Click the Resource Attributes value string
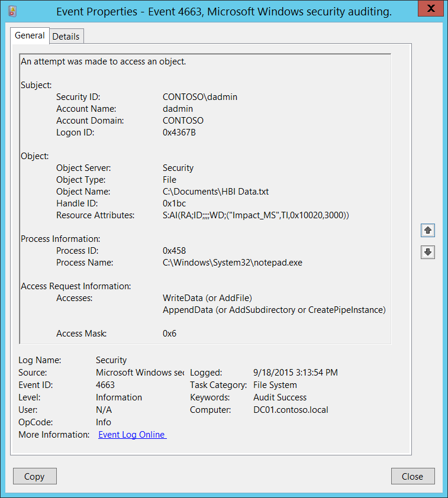This screenshot has height=498, width=448. pyautogui.click(x=256, y=215)
